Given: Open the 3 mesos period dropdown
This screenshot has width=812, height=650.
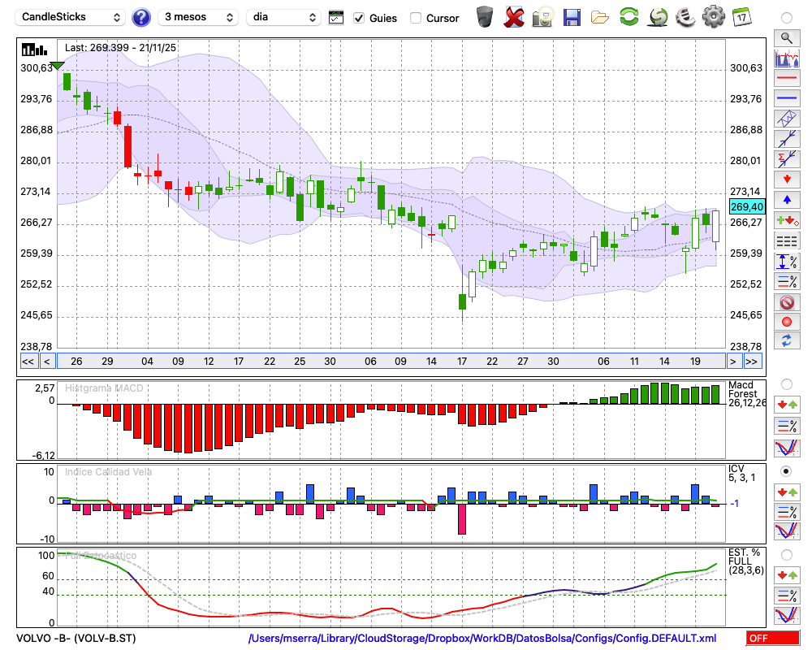Looking at the screenshot, I should click(x=198, y=17).
